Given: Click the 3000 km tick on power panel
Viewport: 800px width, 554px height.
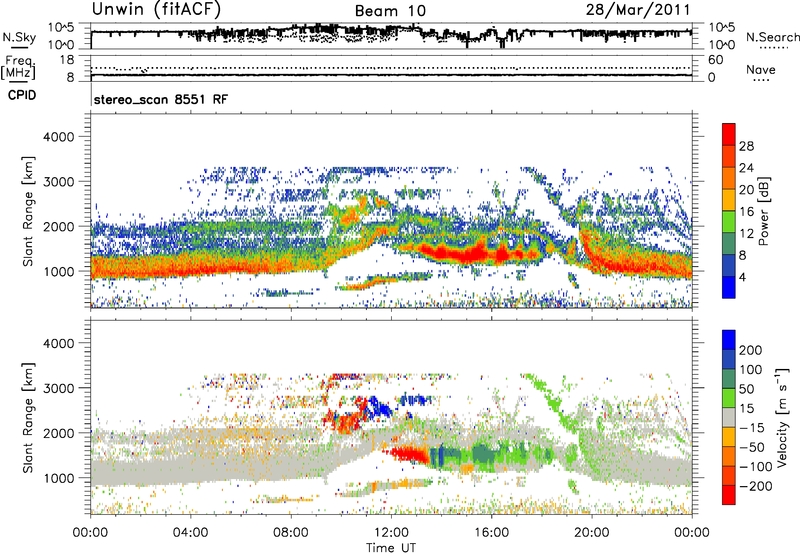Looking at the screenshot, I should [59, 182].
